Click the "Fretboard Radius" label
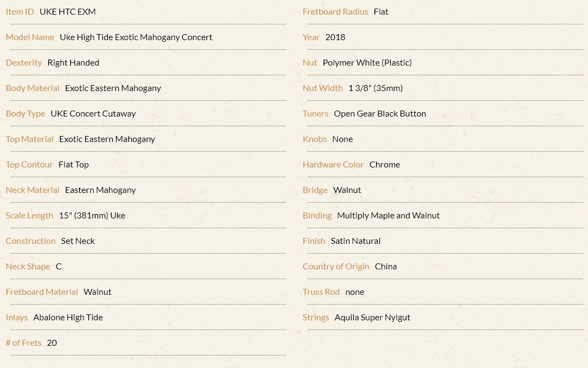This screenshot has width=588, height=368. point(335,11)
